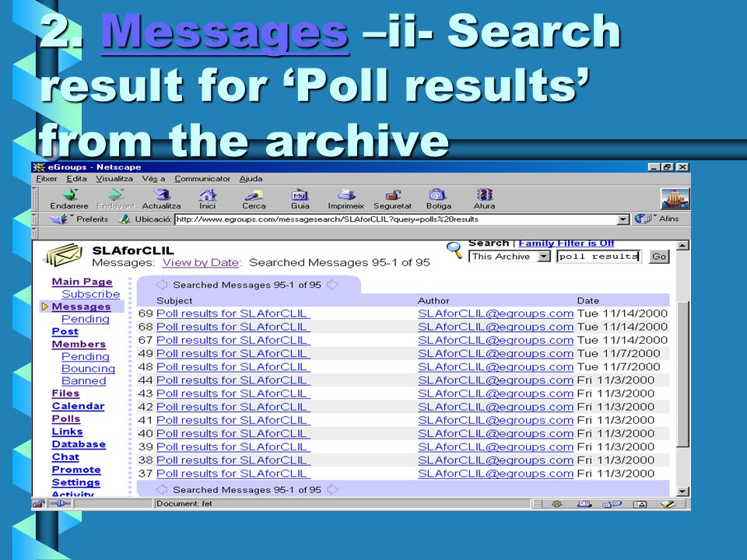Open the View by Date link
The image size is (747, 560).
click(x=202, y=262)
